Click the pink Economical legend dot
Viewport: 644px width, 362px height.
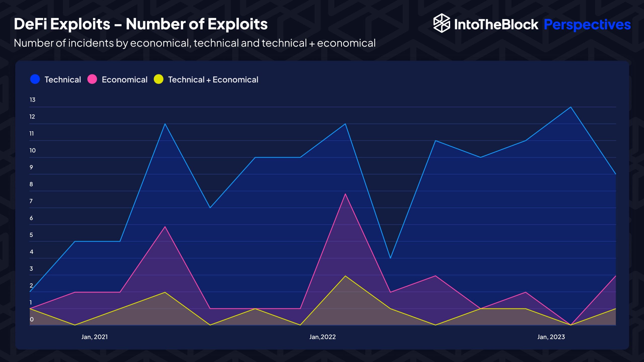click(92, 79)
